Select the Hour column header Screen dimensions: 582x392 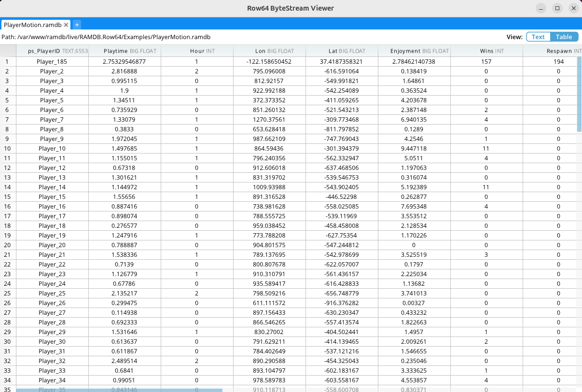197,51
